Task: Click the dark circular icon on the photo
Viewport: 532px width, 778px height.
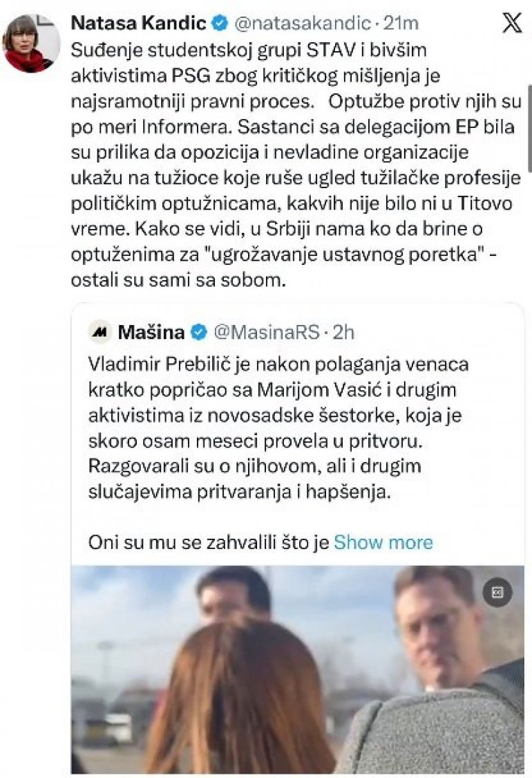Action: tap(497, 592)
